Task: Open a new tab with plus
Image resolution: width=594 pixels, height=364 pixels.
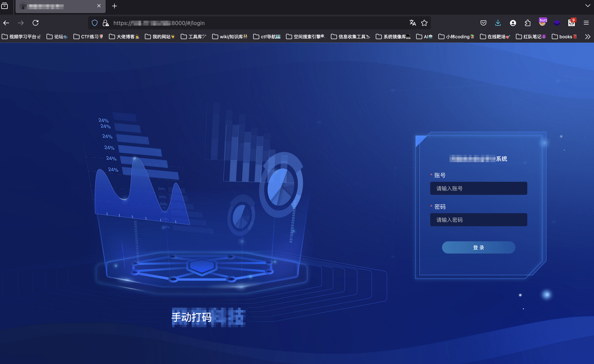Action: click(x=114, y=6)
